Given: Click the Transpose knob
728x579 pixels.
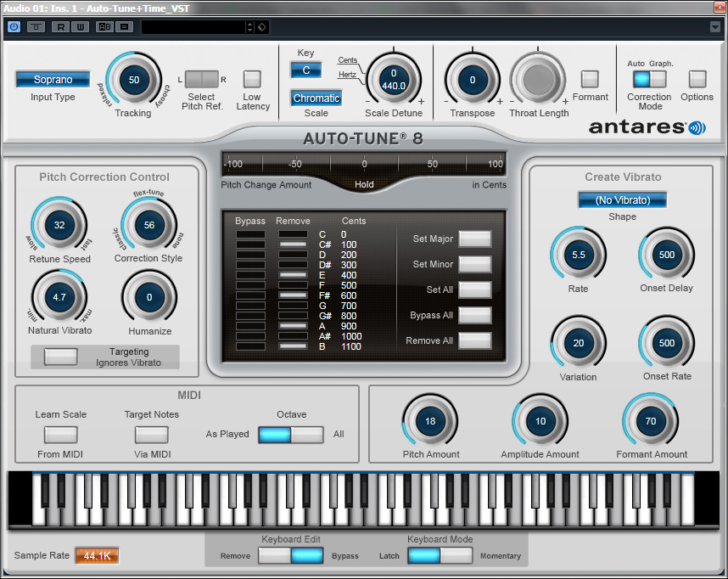Looking at the screenshot, I should coord(472,80).
